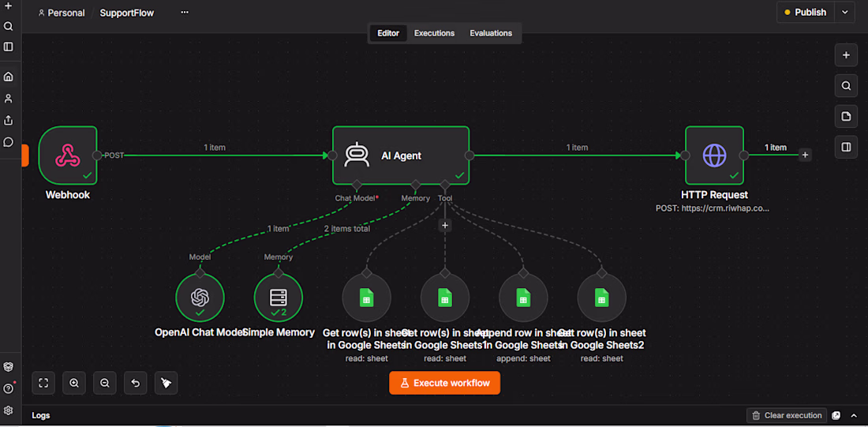Switch to the Evaluations tab
The height and width of the screenshot is (427, 868).
click(491, 33)
